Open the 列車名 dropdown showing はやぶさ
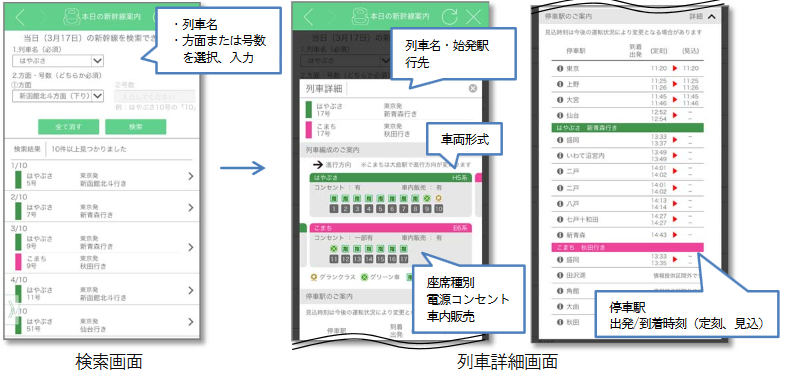Screen dimensions: 786x373 58,61
